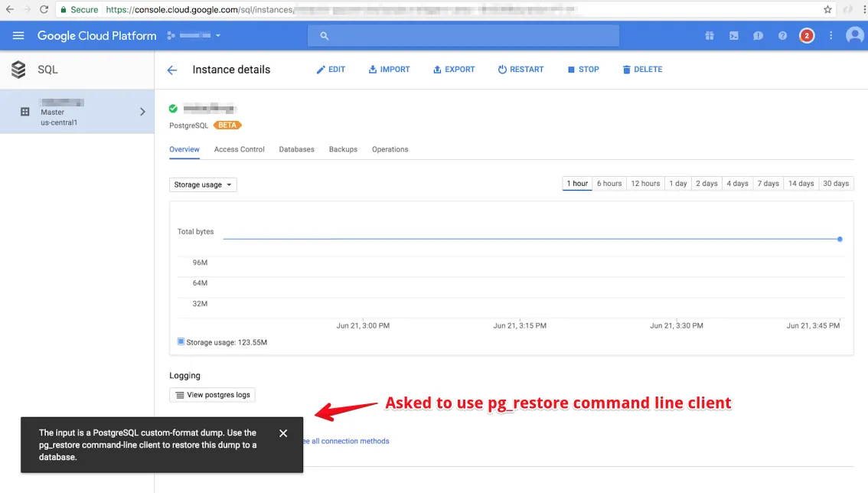The width and height of the screenshot is (868, 493).
Task: Select the 7 days time range
Action: pyautogui.click(x=768, y=184)
